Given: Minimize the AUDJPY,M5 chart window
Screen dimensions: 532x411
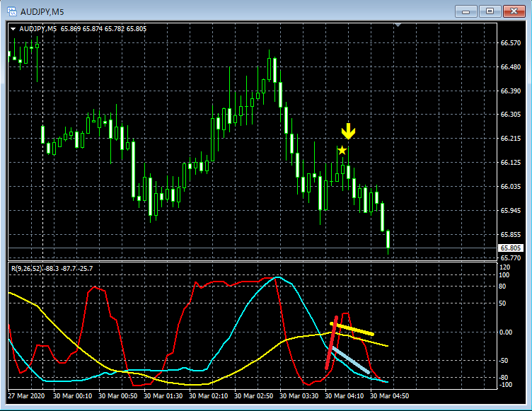Looking at the screenshot, I should click(x=466, y=11).
